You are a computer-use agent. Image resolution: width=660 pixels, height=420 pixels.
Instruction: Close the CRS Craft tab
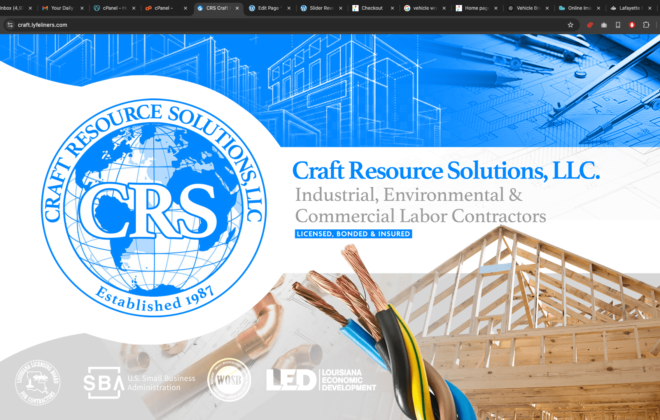(238, 7)
